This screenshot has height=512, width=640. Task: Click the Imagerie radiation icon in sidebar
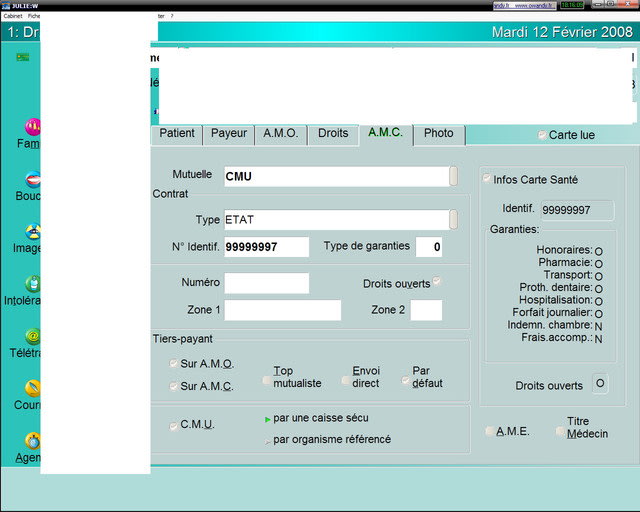click(32, 232)
